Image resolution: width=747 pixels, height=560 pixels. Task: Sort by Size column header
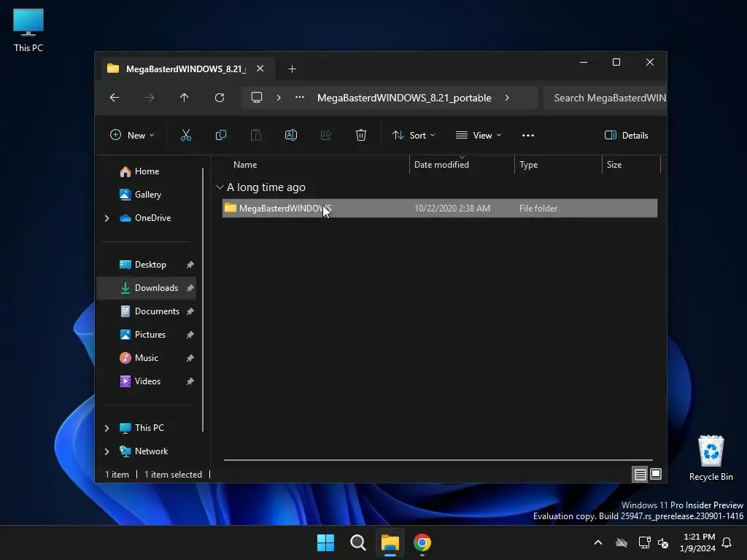coord(631,165)
